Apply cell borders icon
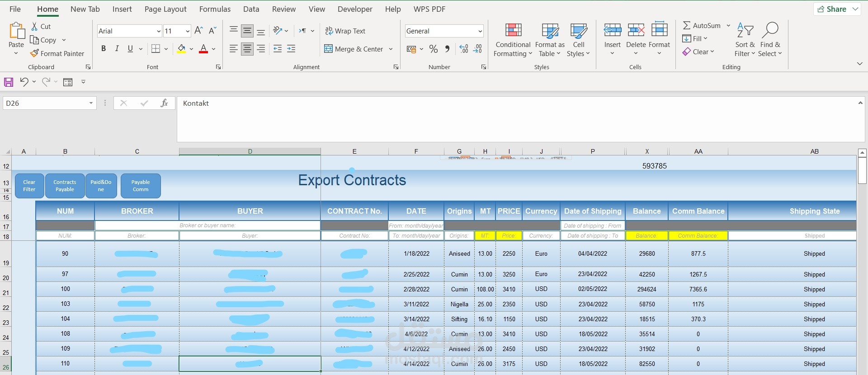 (156, 49)
